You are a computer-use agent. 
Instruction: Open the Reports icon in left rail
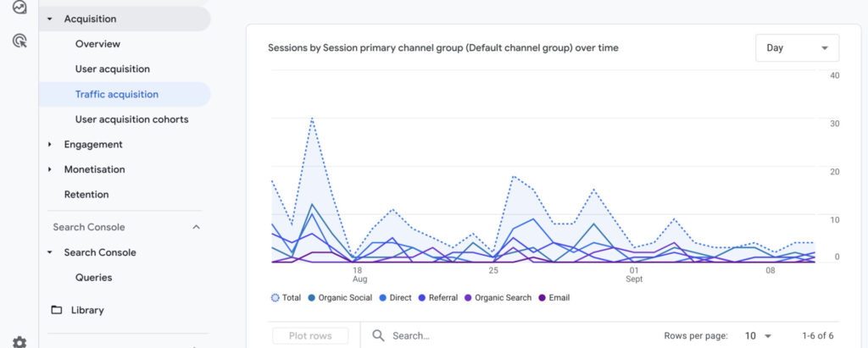click(19, 7)
